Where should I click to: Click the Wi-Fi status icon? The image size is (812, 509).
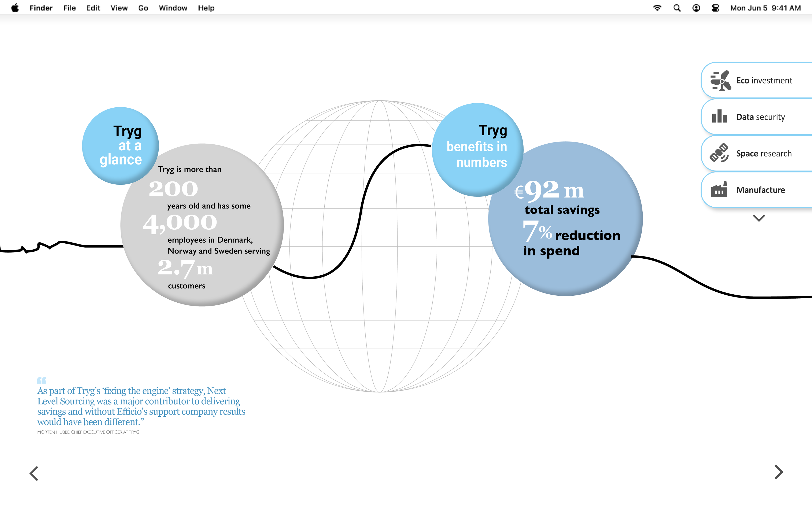657,8
